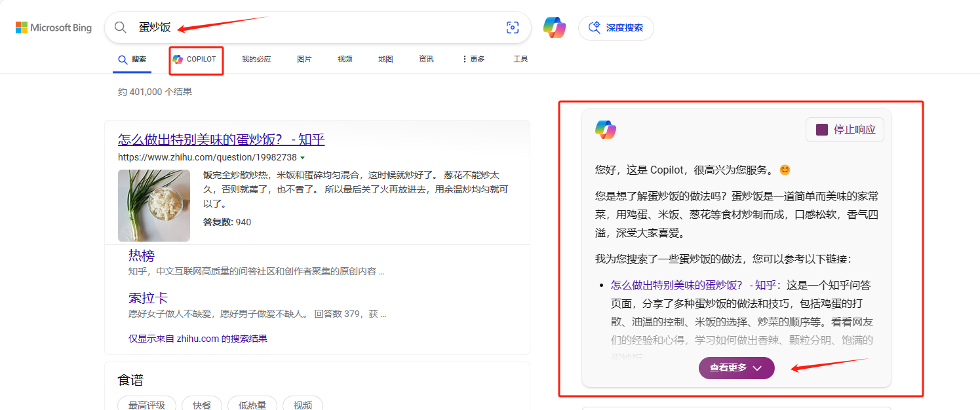Stop Copilot with 停止响应 button

point(844,130)
